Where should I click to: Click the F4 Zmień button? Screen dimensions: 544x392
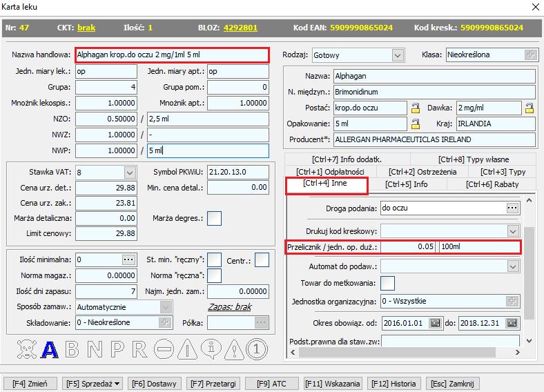tap(30, 384)
